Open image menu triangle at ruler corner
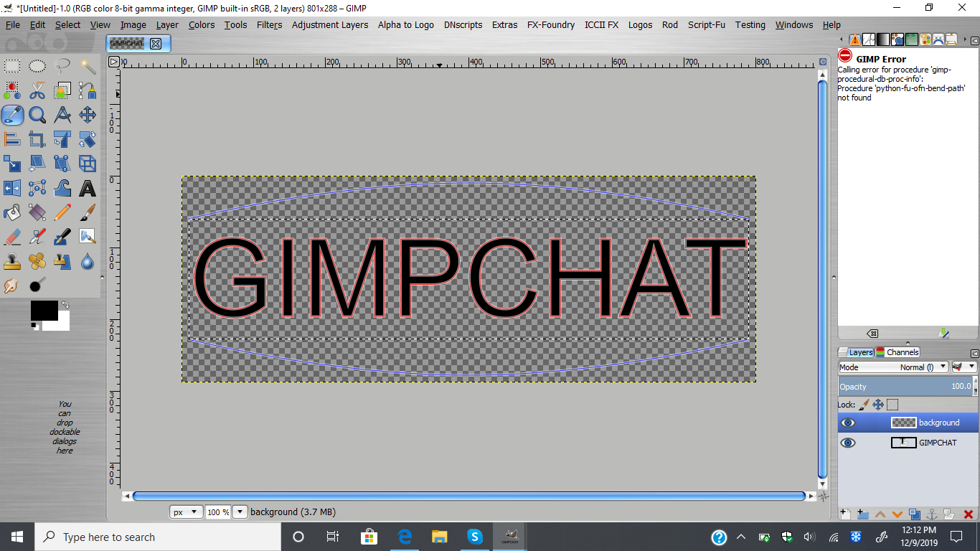 coord(113,62)
